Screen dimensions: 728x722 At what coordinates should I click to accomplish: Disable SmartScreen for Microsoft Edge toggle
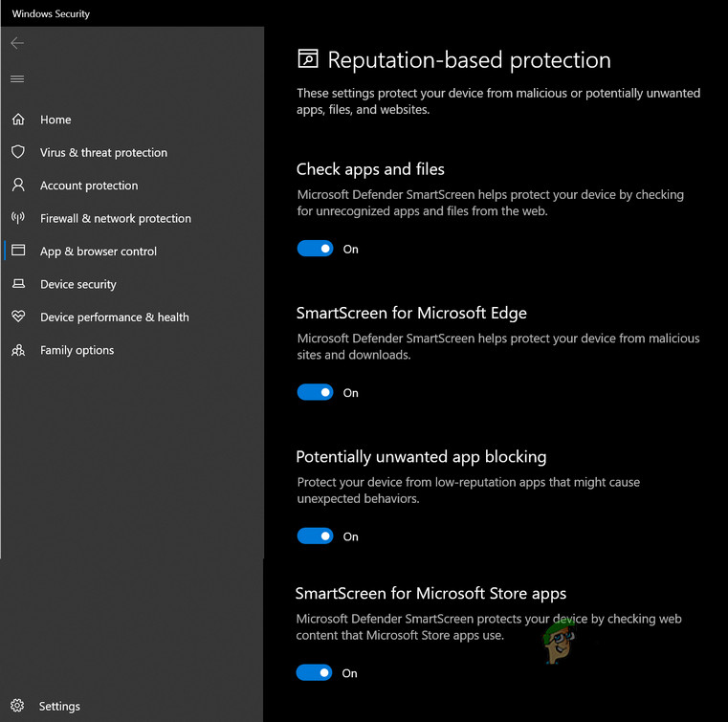[x=316, y=392]
